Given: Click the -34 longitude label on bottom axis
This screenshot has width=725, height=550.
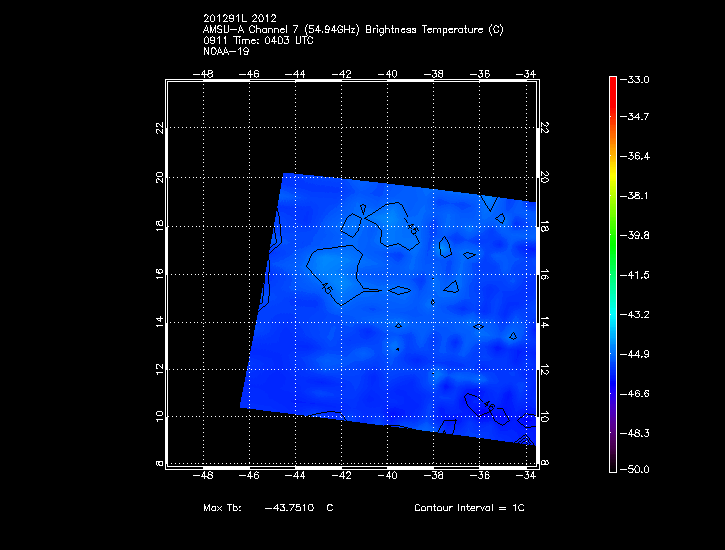Looking at the screenshot, I should point(526,476).
